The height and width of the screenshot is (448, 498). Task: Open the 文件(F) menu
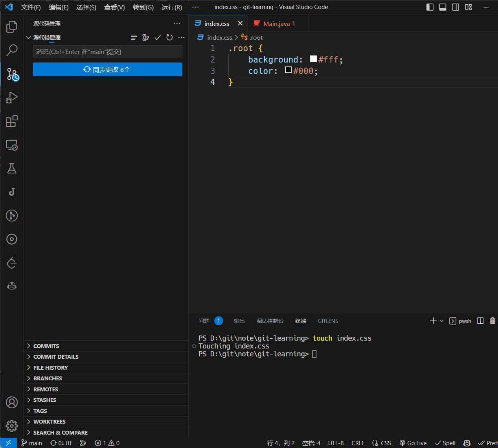[31, 7]
